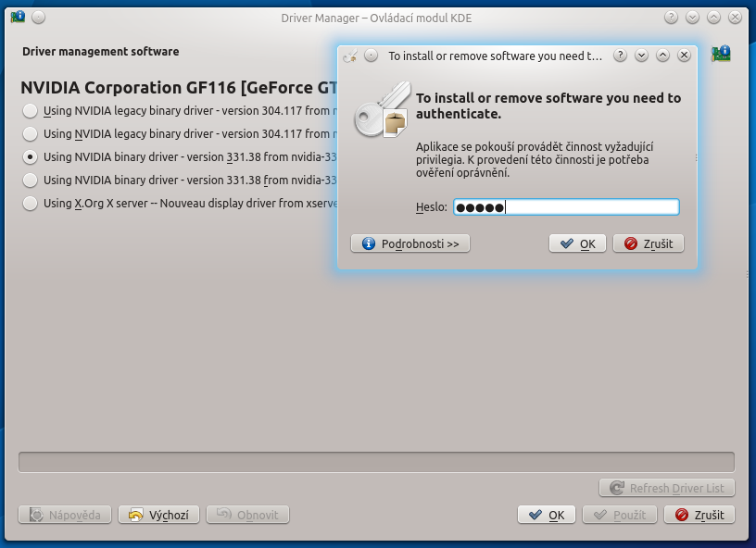Click the 'Heslo:' label

pos(432,207)
